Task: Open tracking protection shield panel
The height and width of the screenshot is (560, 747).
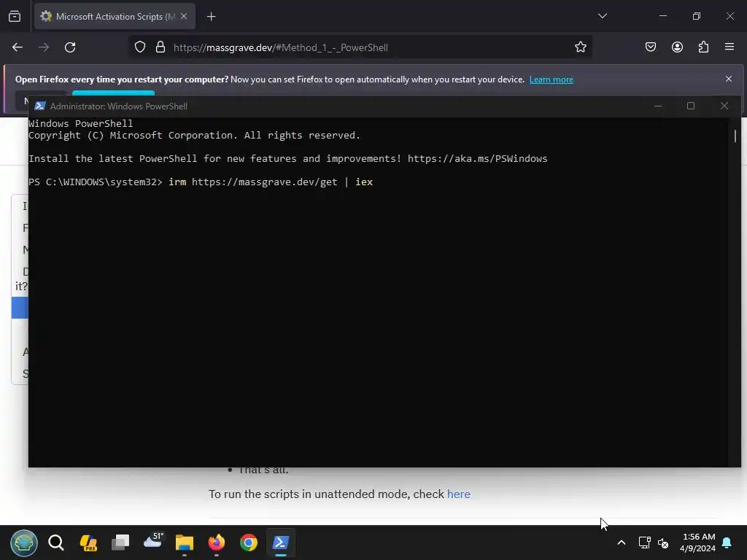Action: coord(139,47)
